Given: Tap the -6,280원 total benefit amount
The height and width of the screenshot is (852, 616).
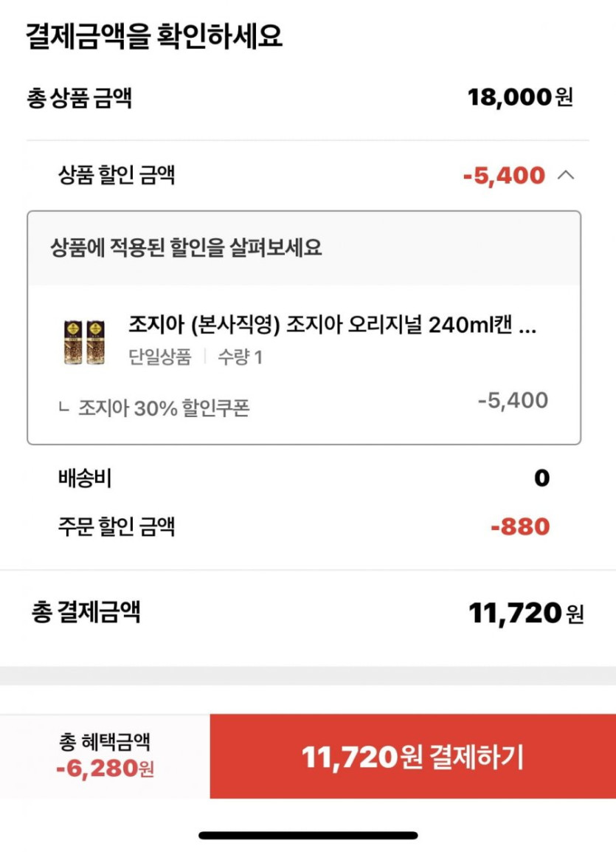Looking at the screenshot, I should [x=105, y=769].
